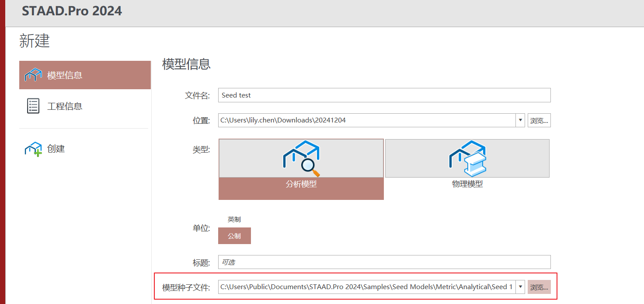
Task: Focus the 文件名 input field
Action: point(384,95)
